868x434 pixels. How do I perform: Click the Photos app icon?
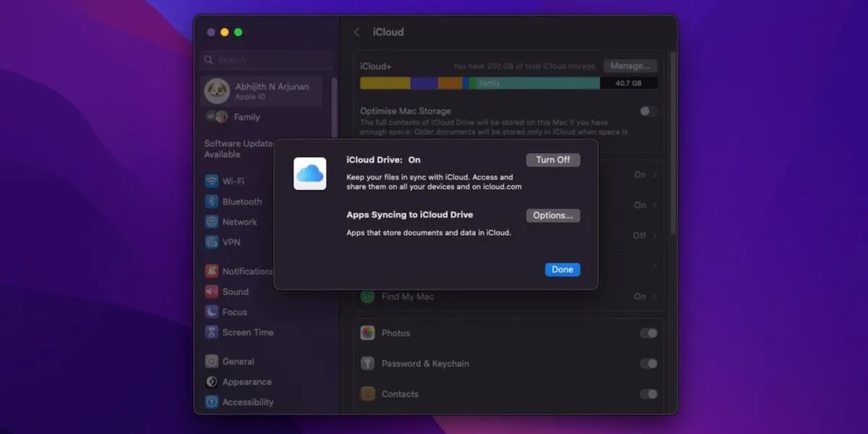point(367,333)
